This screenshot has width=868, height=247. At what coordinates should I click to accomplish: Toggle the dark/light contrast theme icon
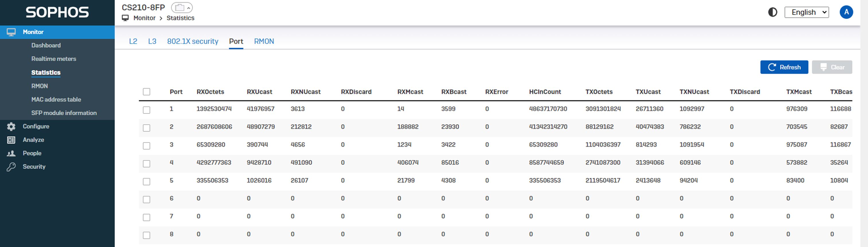click(772, 13)
